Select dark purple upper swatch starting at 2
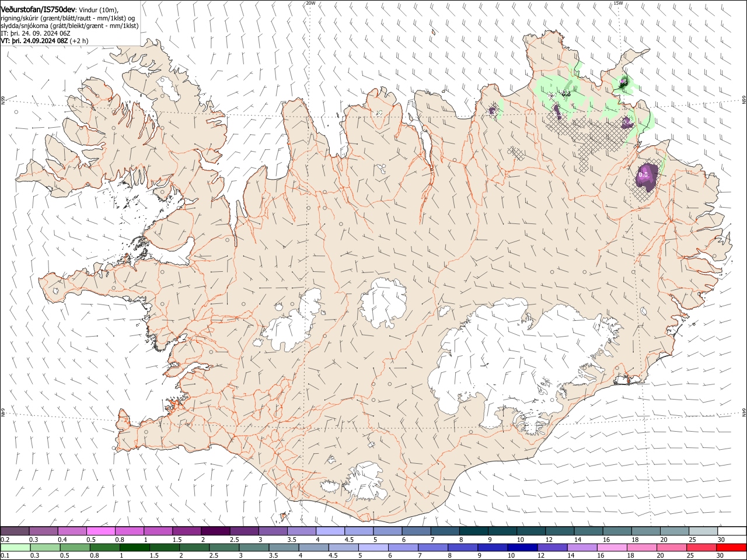This screenshot has width=747, height=560. [x=215, y=531]
